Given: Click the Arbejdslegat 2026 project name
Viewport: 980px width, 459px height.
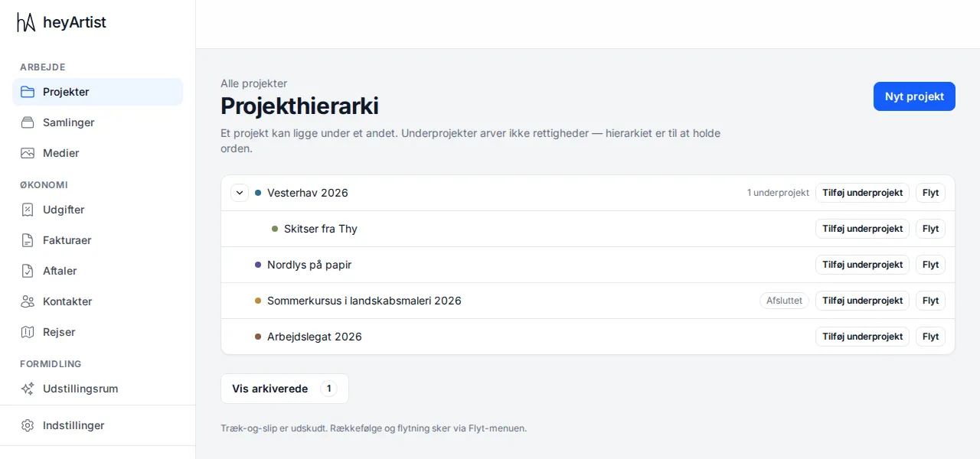Looking at the screenshot, I should pyautogui.click(x=315, y=337).
